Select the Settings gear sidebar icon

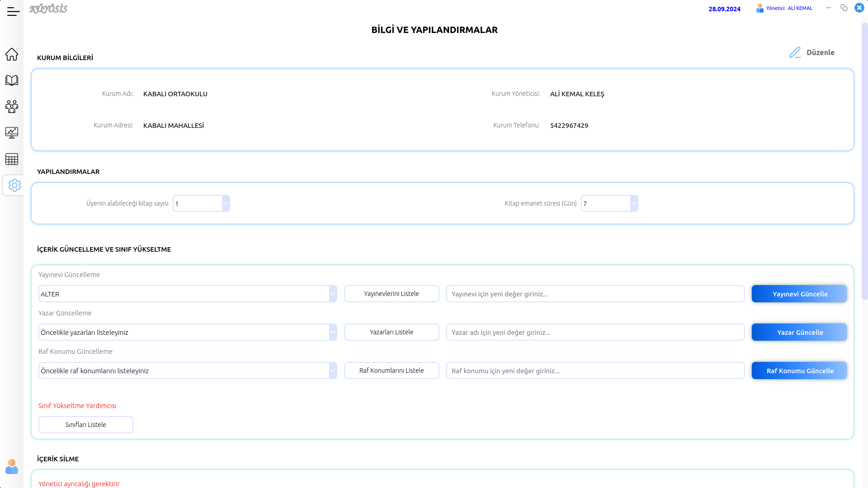click(x=14, y=185)
